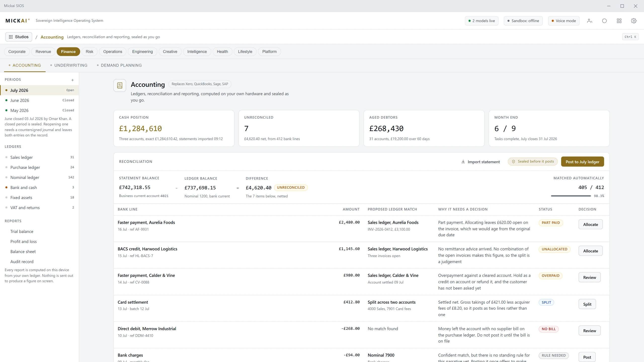
Task: Click Post to July ledger
Action: click(x=582, y=162)
